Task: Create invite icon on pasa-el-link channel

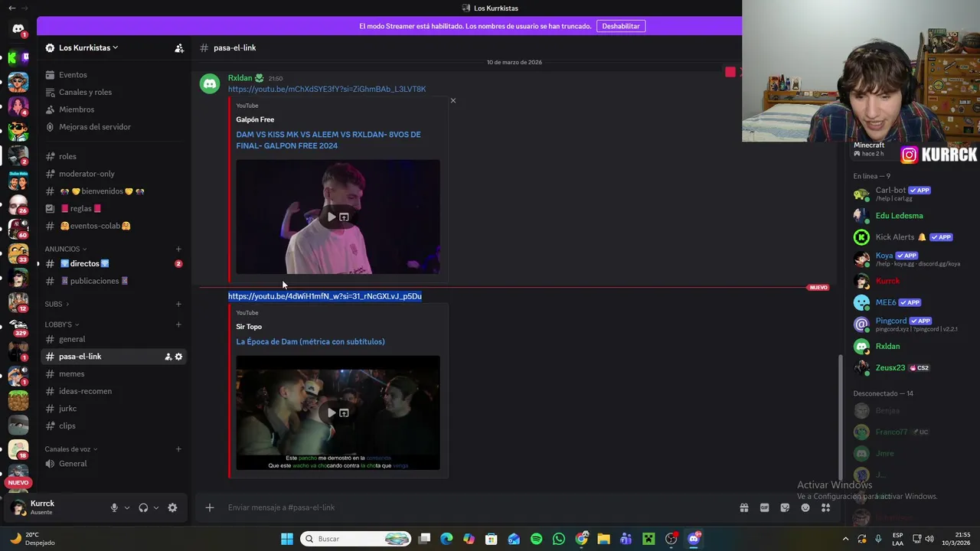Action: pyautogui.click(x=168, y=357)
